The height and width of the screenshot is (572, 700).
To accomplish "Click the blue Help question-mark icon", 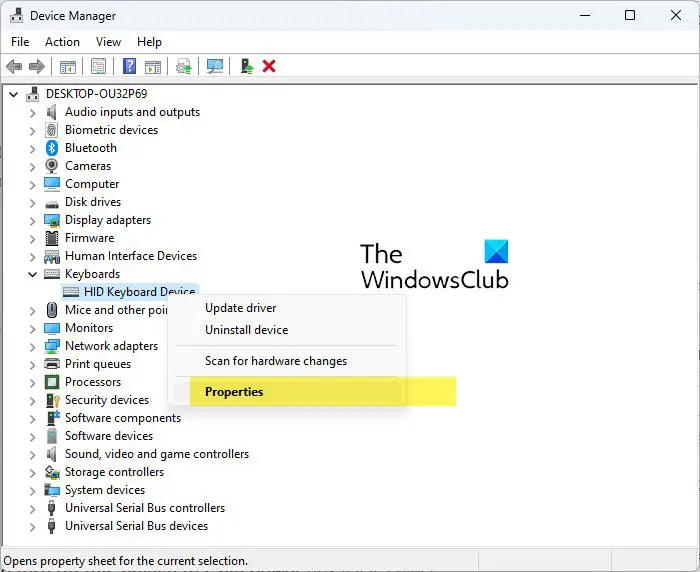I will point(129,67).
